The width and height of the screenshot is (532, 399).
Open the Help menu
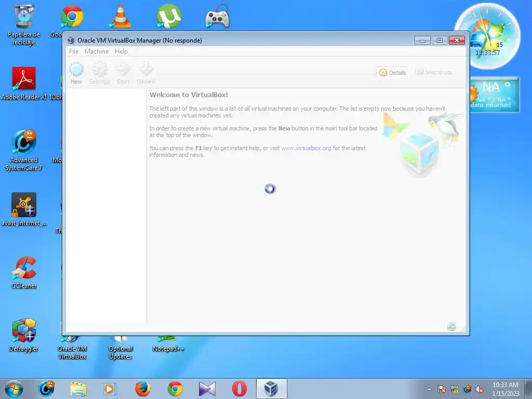point(121,51)
